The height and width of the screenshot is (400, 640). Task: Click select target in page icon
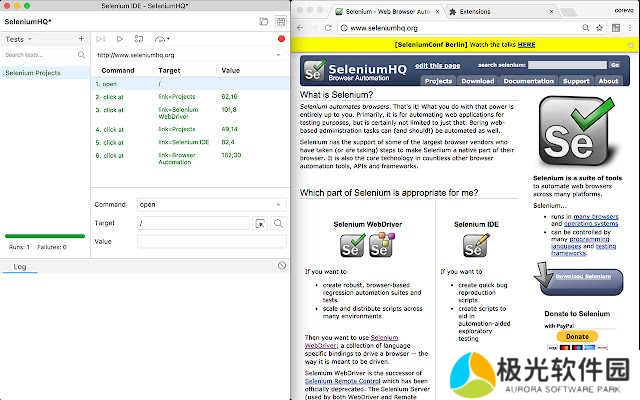coord(259,222)
